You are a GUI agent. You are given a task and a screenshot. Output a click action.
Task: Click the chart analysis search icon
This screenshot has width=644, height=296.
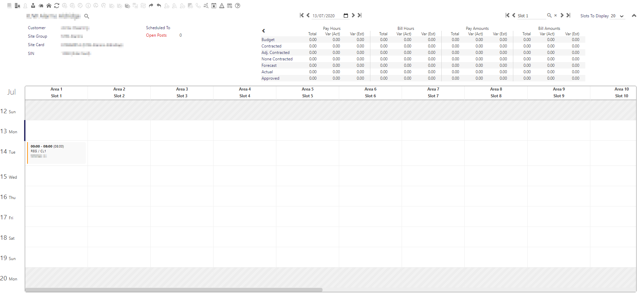pyautogui.click(x=206, y=6)
